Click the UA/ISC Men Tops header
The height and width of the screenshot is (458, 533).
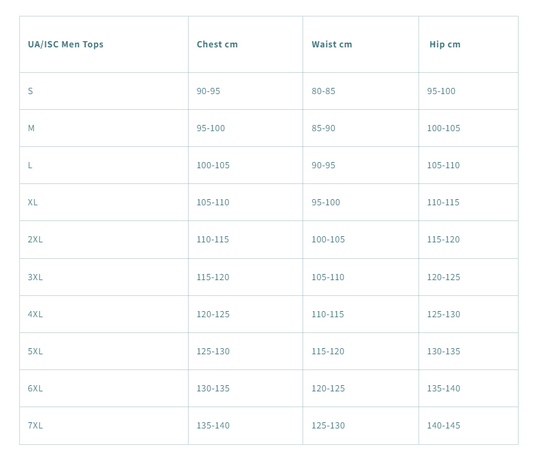tap(66, 45)
